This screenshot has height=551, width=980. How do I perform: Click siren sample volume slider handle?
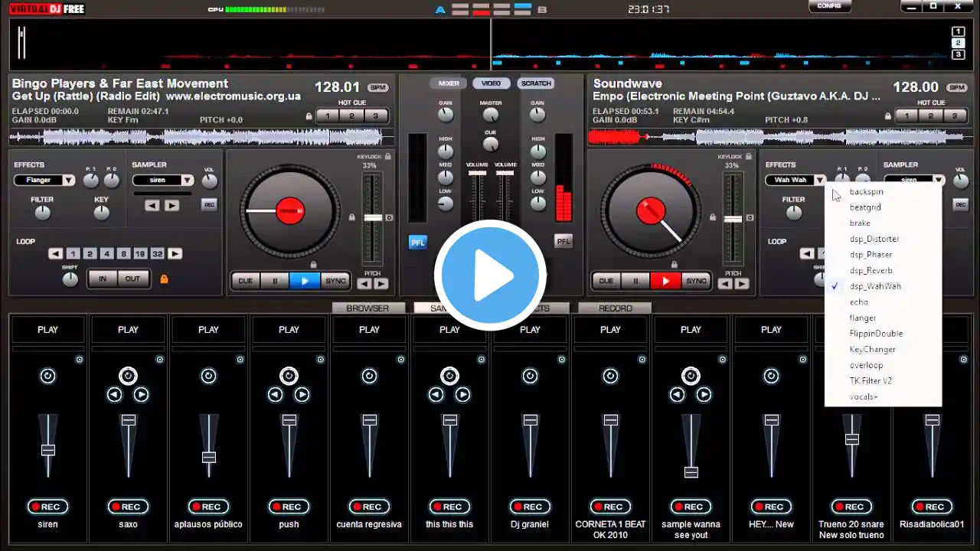[x=48, y=451]
